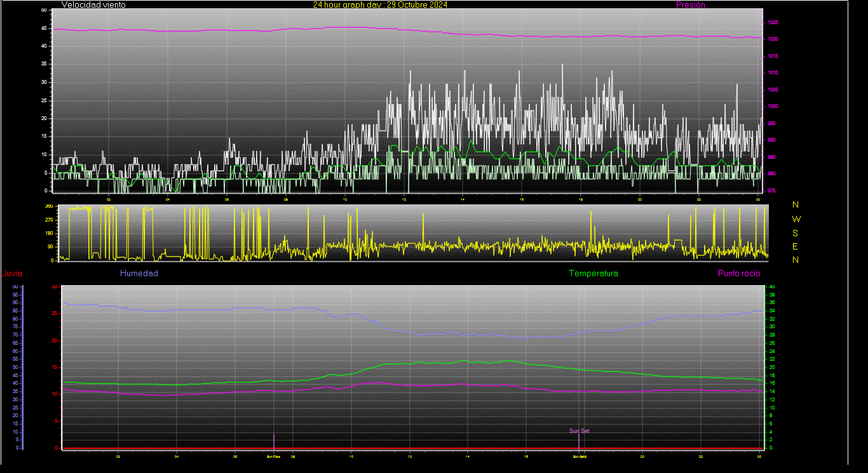This screenshot has width=868, height=473.
Task: Click the green "Temperatura" legend label
Action: click(593, 273)
